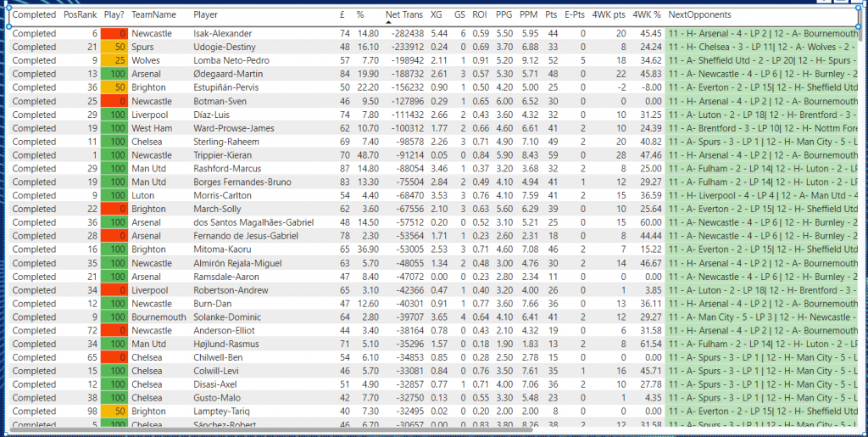Viewport: 868px width, 437px height.
Task: Sort by the PosRank column header
Action: 80,15
